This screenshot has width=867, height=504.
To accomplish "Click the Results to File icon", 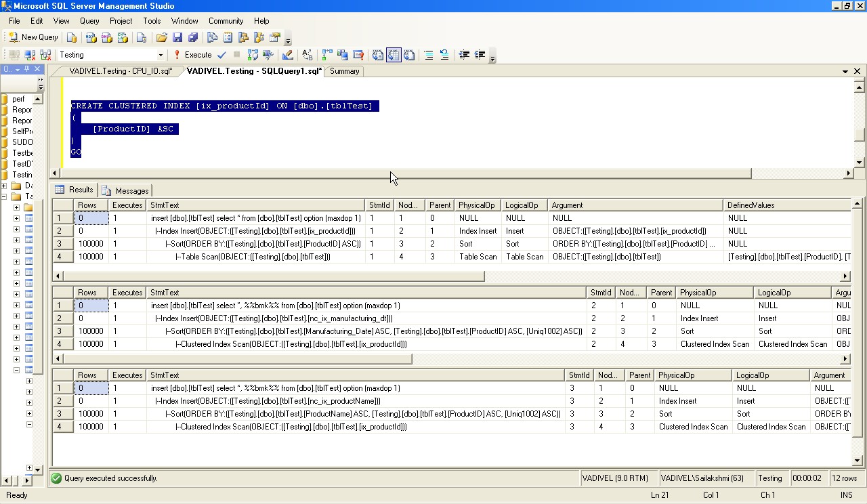I will point(409,55).
